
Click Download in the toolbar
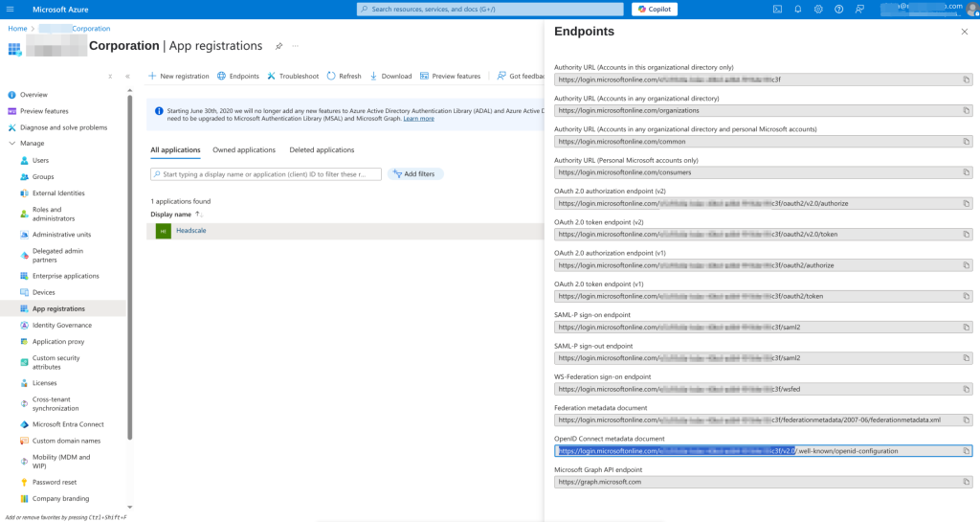click(x=390, y=77)
